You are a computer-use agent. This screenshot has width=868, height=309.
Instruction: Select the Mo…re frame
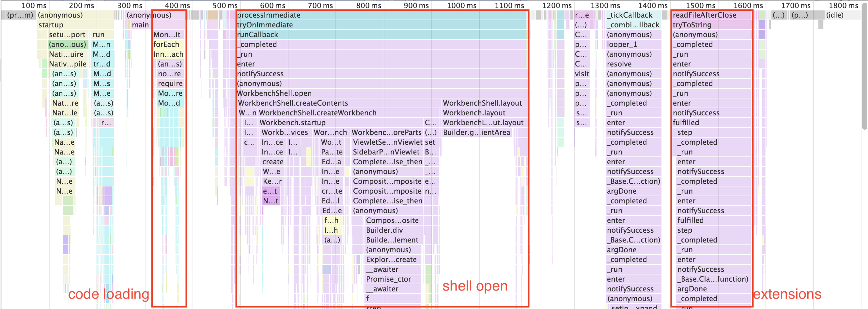(x=170, y=93)
